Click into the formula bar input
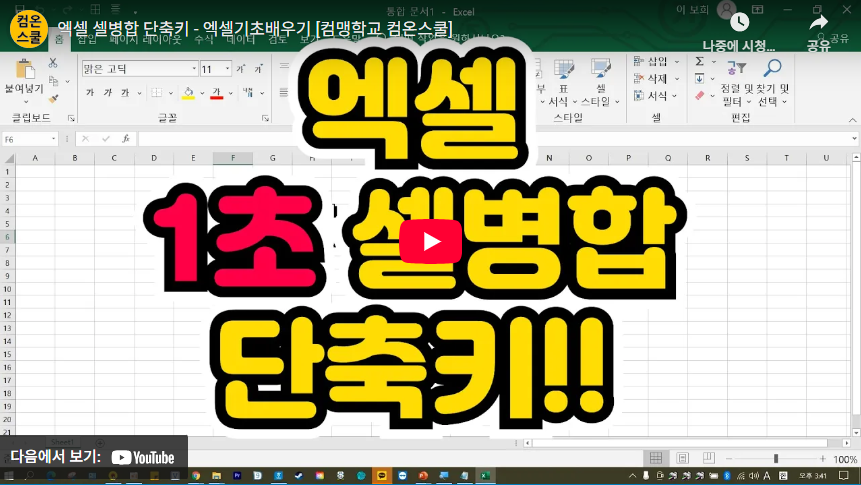This screenshot has width=861, height=485. coord(494,139)
